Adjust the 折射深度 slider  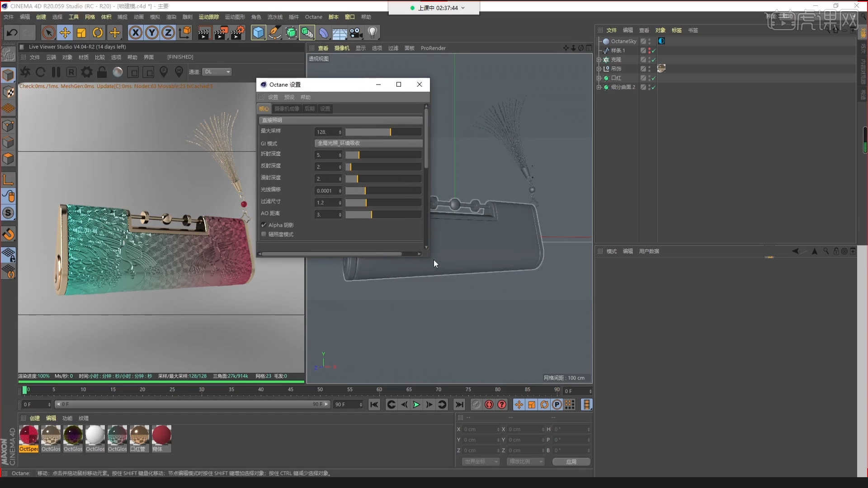tap(383, 155)
